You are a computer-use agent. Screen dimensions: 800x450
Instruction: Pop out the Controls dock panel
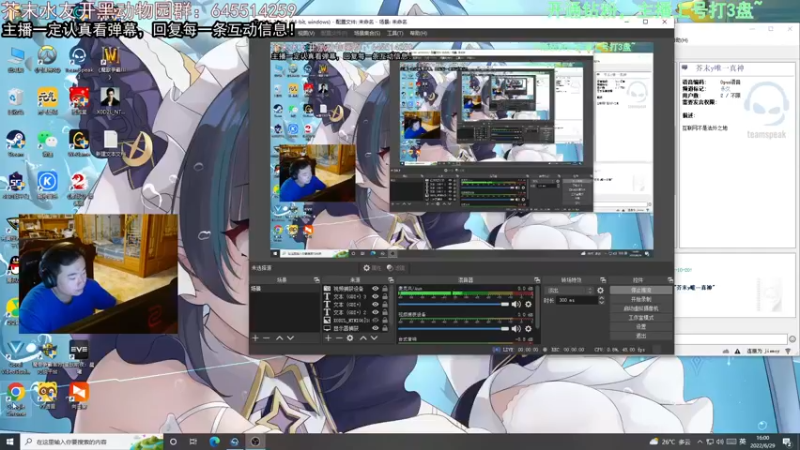pyautogui.click(x=670, y=280)
